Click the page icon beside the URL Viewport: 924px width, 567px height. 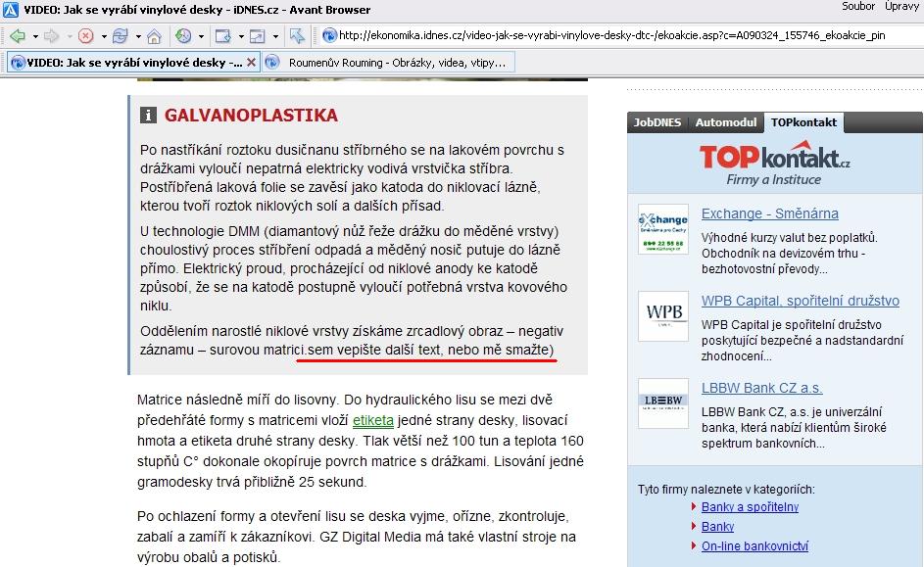329,35
